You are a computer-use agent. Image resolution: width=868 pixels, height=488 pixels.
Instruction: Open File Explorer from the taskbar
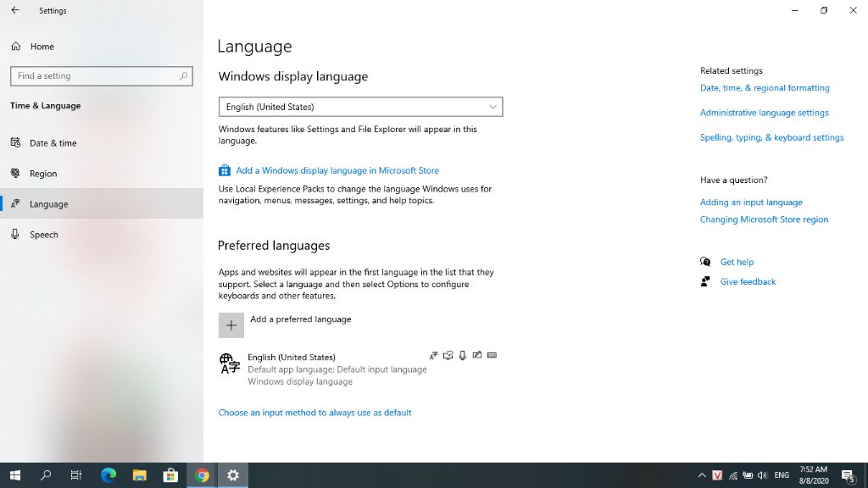tap(139, 475)
